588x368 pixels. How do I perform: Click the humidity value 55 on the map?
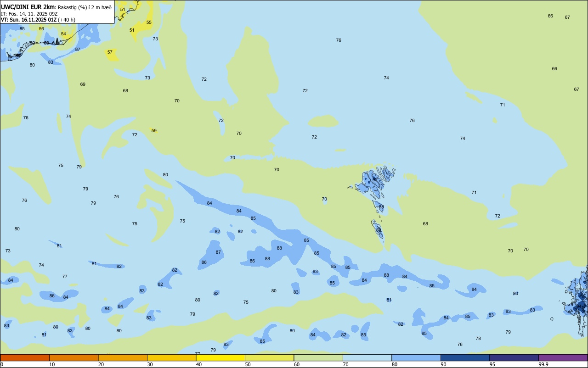pos(149,22)
